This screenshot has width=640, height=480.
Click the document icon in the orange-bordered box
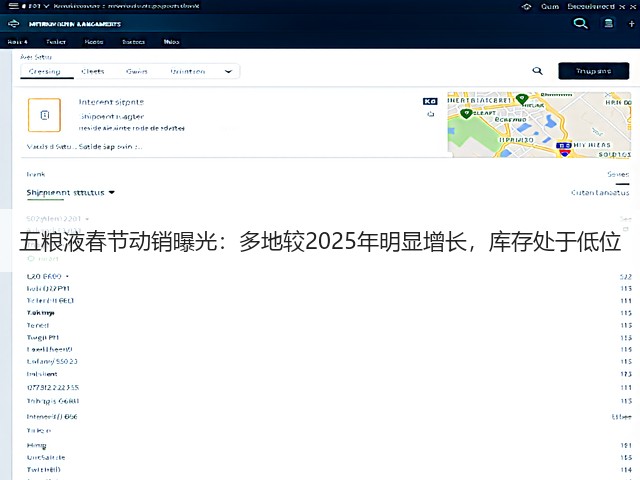45,115
